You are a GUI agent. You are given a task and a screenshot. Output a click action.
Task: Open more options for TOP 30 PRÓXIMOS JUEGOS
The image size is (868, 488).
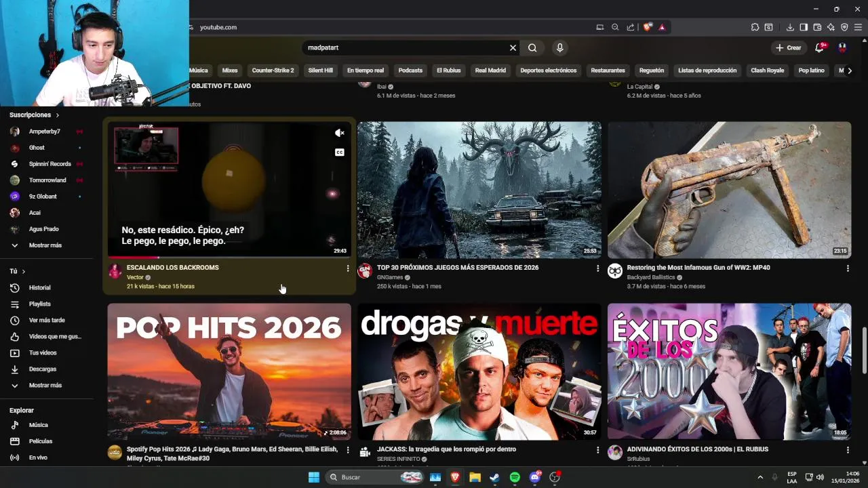pos(597,268)
